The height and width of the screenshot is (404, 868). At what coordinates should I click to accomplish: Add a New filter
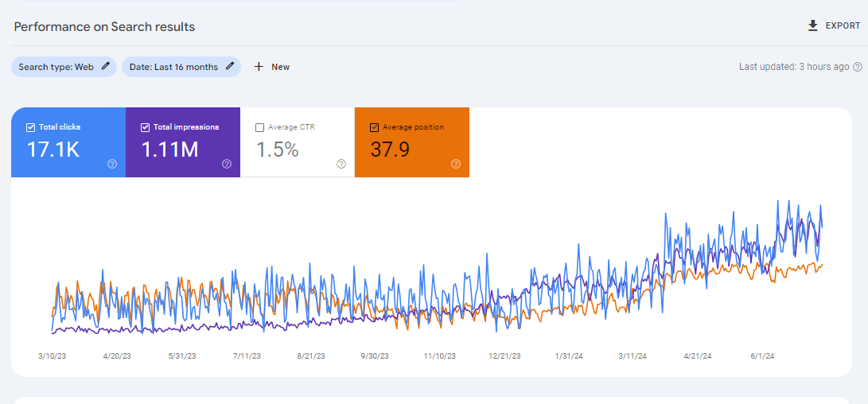pyautogui.click(x=272, y=67)
